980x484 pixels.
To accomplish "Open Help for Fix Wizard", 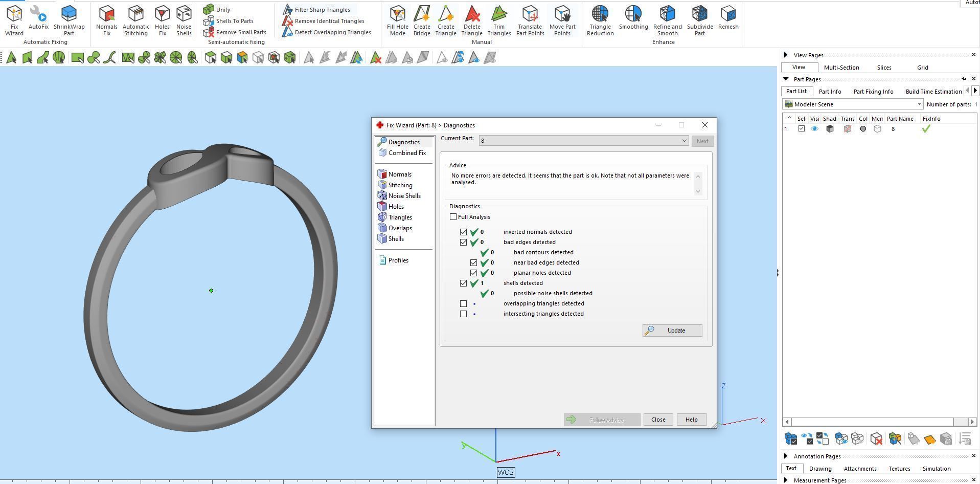I will pos(691,420).
